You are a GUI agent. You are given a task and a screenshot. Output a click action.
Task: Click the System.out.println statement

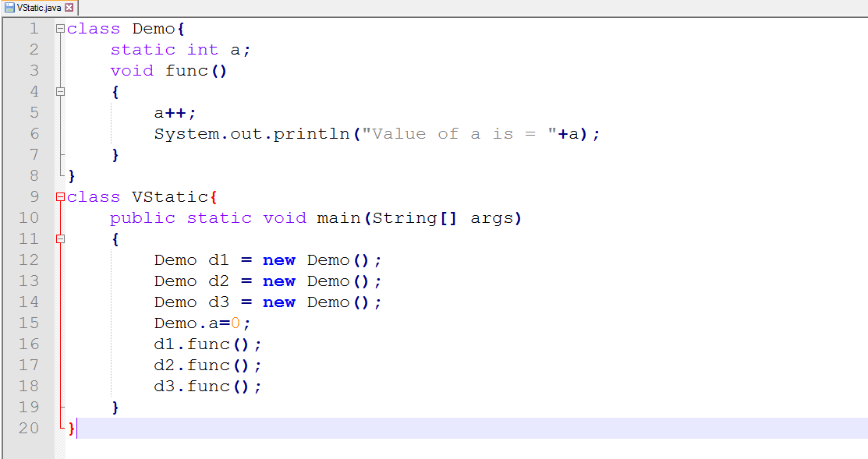[377, 134]
